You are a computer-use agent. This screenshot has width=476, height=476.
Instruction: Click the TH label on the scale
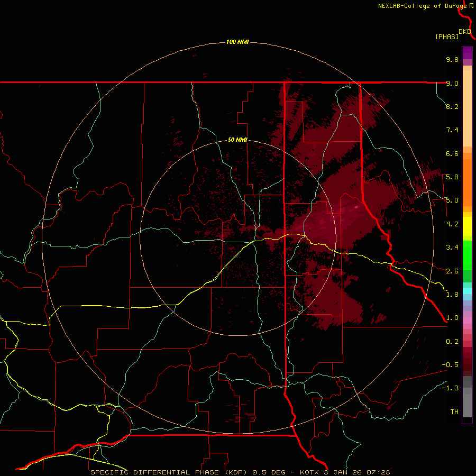tap(454, 411)
